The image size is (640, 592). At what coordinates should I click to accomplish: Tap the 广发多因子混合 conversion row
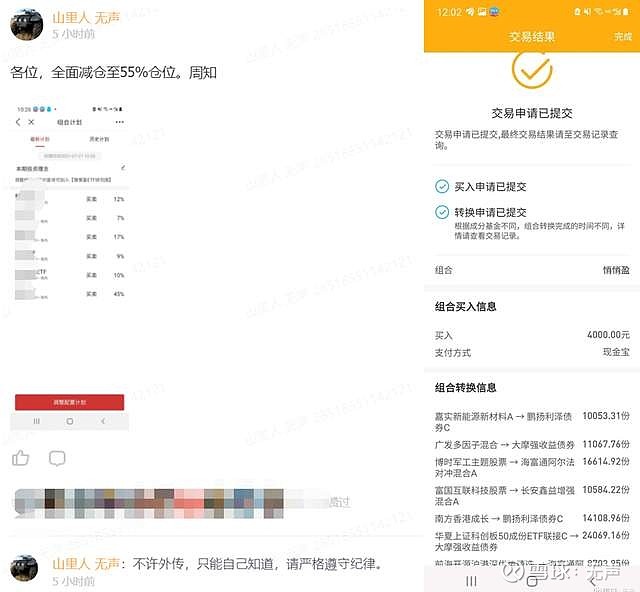[532, 444]
